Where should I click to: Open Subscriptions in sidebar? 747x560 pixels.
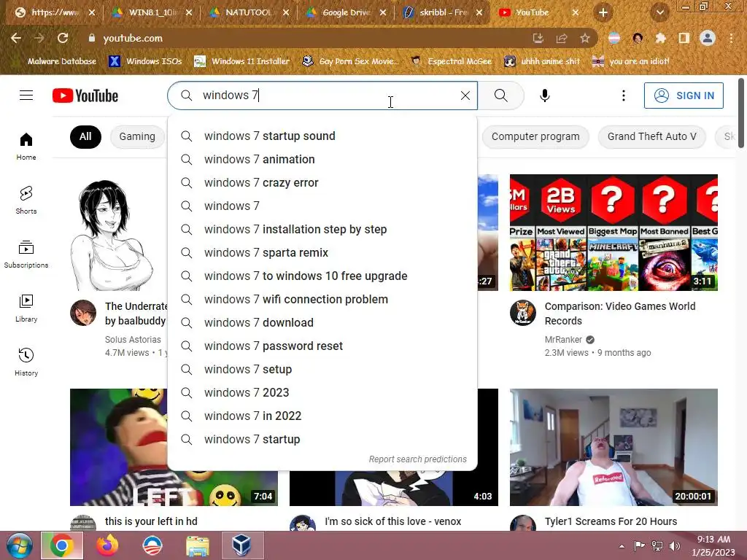coord(26,254)
